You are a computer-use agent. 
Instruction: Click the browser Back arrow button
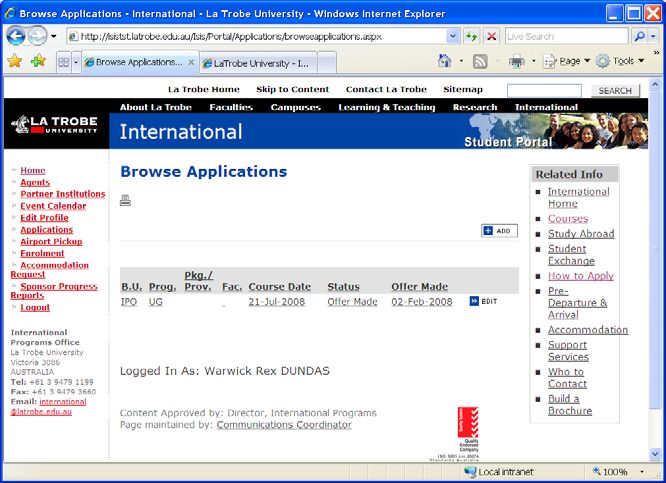[x=16, y=36]
